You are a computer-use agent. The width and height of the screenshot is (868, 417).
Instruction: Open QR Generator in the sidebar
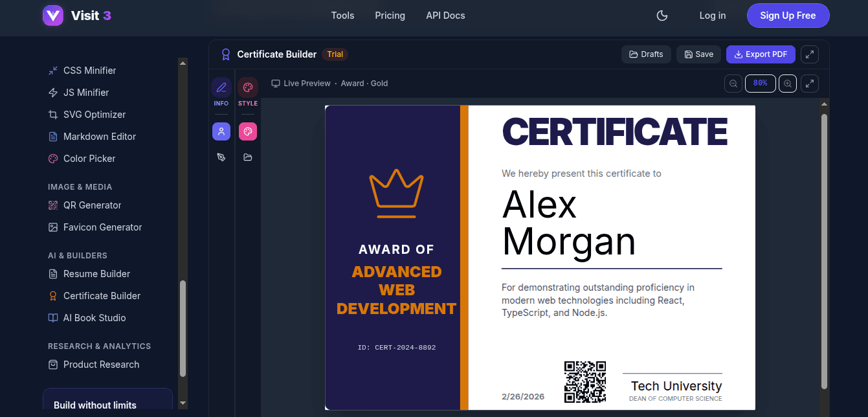click(x=92, y=205)
